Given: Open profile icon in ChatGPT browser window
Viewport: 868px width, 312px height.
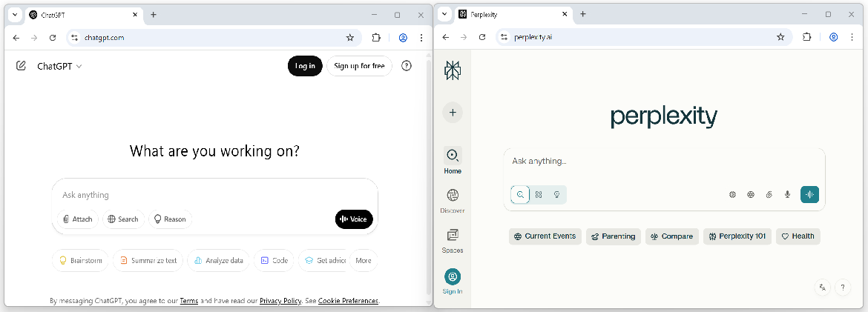Looking at the screenshot, I should tap(403, 38).
